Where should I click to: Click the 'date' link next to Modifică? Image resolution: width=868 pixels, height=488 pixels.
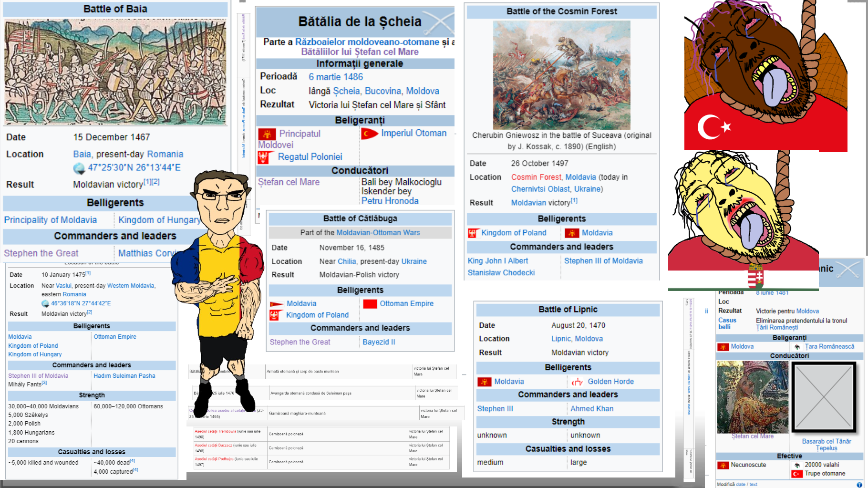[x=741, y=484]
